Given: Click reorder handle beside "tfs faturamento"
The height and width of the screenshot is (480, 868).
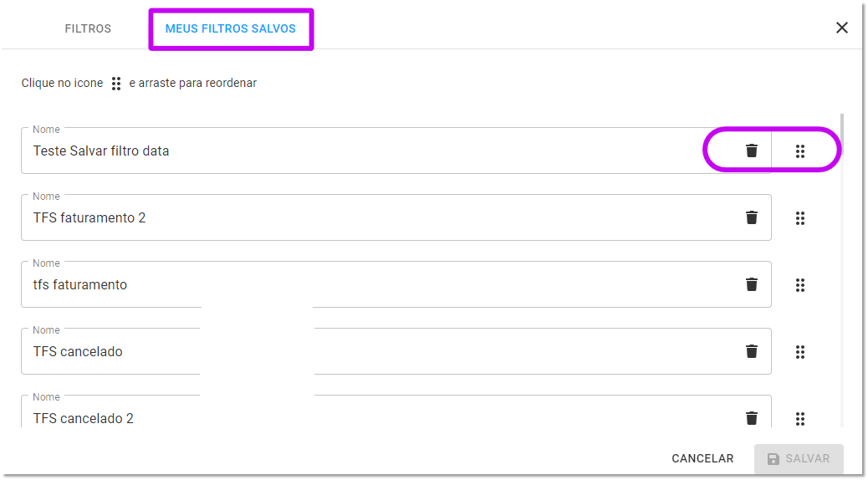Looking at the screenshot, I should (x=800, y=285).
